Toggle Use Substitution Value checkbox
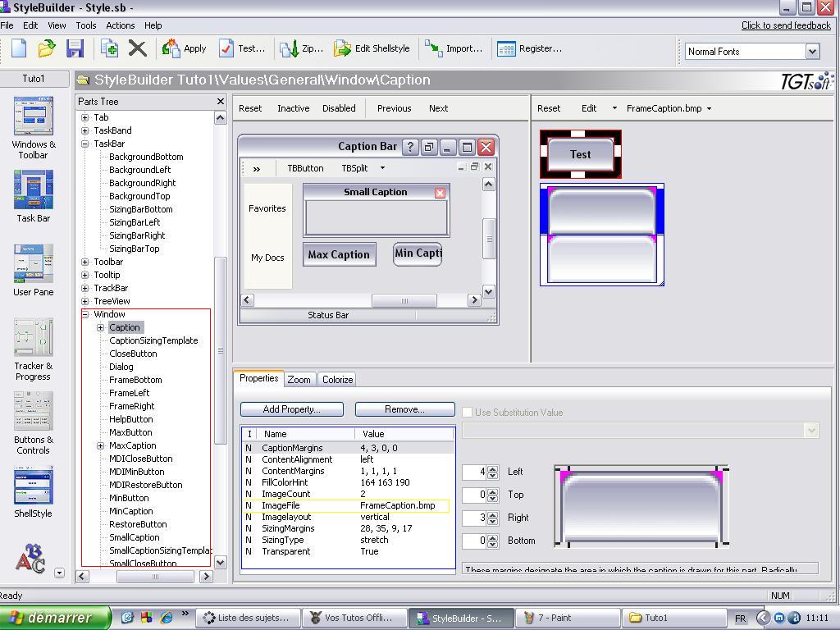This screenshot has height=630, width=840. [x=468, y=413]
